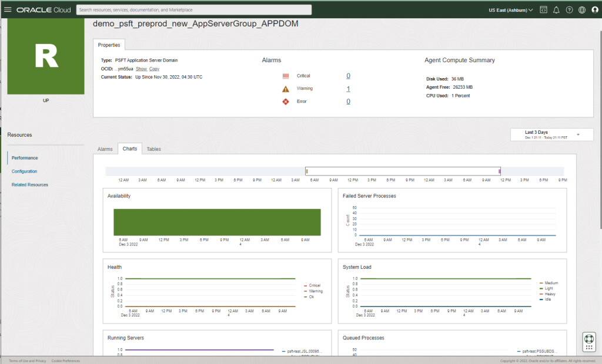
Task: Open the Help question-mark icon
Action: tap(568, 9)
